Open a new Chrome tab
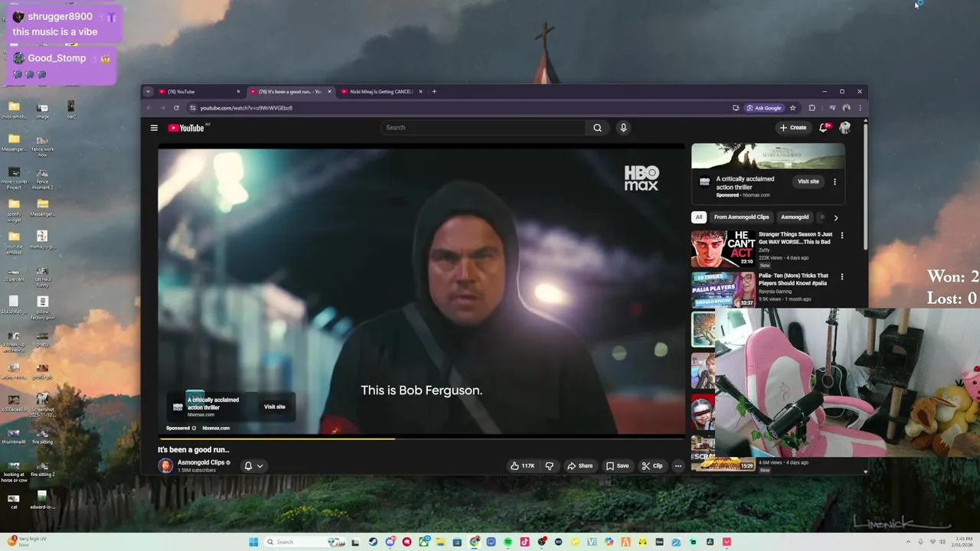 point(434,92)
